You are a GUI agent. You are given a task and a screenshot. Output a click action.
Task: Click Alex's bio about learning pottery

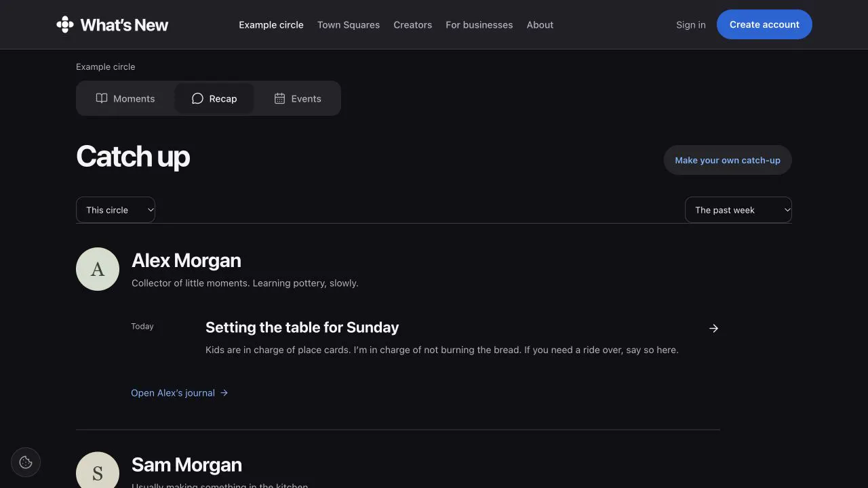[245, 283]
